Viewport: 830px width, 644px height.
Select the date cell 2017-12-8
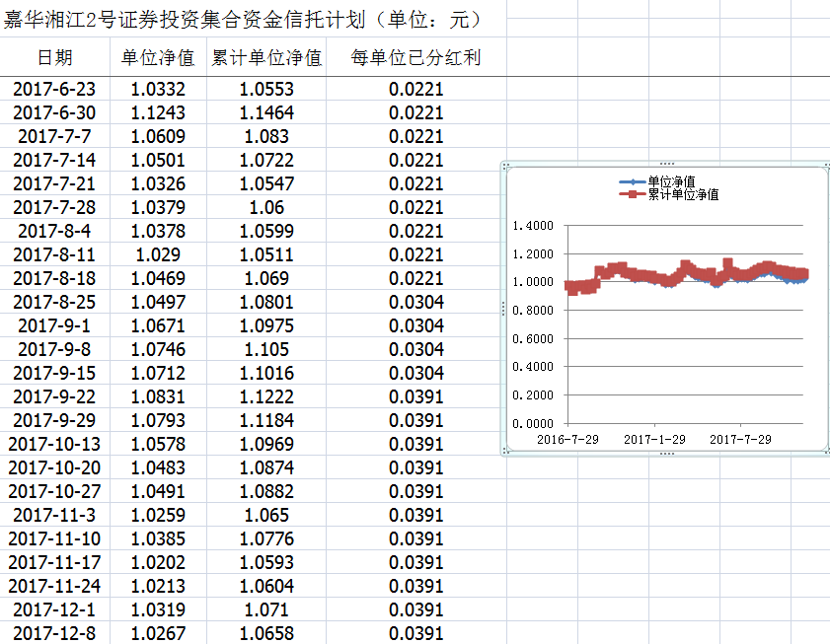point(55,633)
